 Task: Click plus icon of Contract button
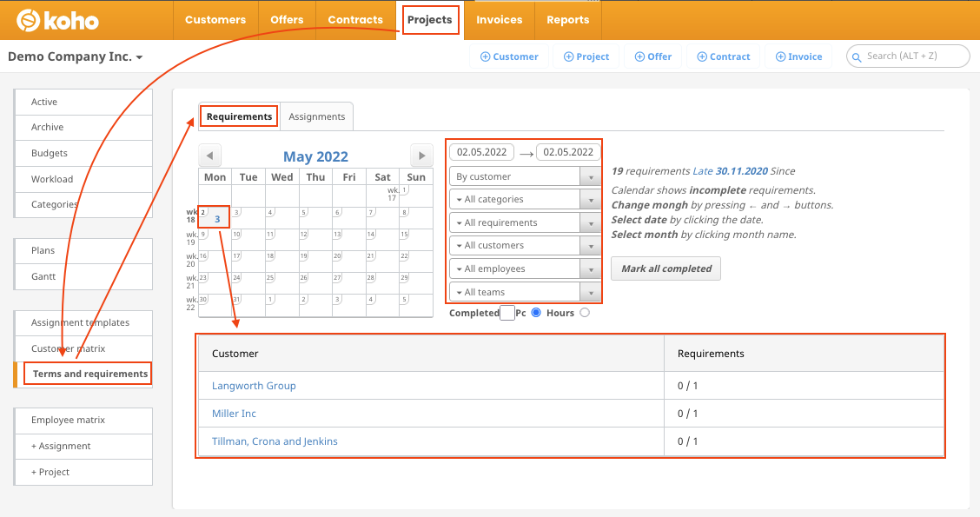point(702,56)
